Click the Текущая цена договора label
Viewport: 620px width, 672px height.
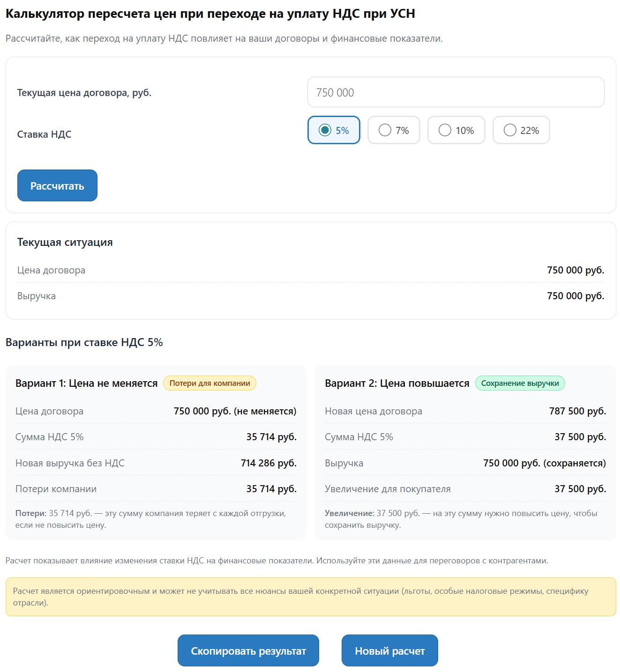(x=84, y=93)
